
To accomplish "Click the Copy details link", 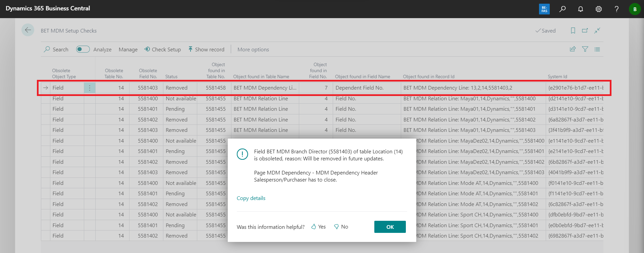I will point(251,198).
